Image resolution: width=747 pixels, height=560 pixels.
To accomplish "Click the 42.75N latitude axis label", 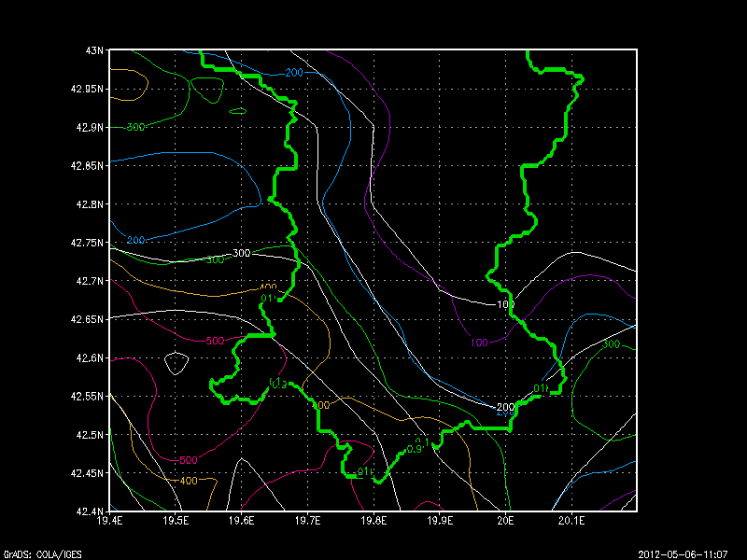I will [x=87, y=243].
